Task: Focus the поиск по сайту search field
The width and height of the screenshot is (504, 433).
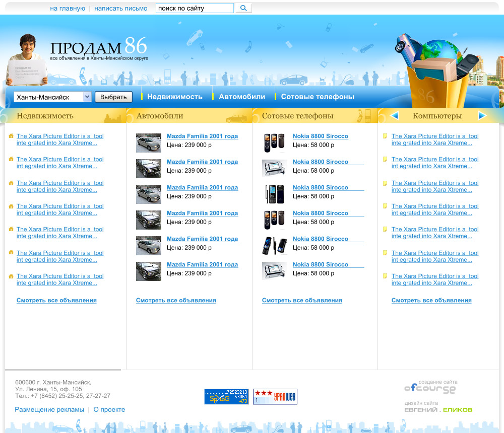Action: [x=195, y=8]
